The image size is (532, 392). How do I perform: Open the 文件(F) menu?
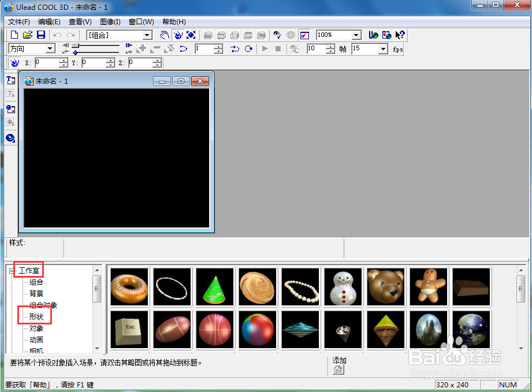point(19,22)
